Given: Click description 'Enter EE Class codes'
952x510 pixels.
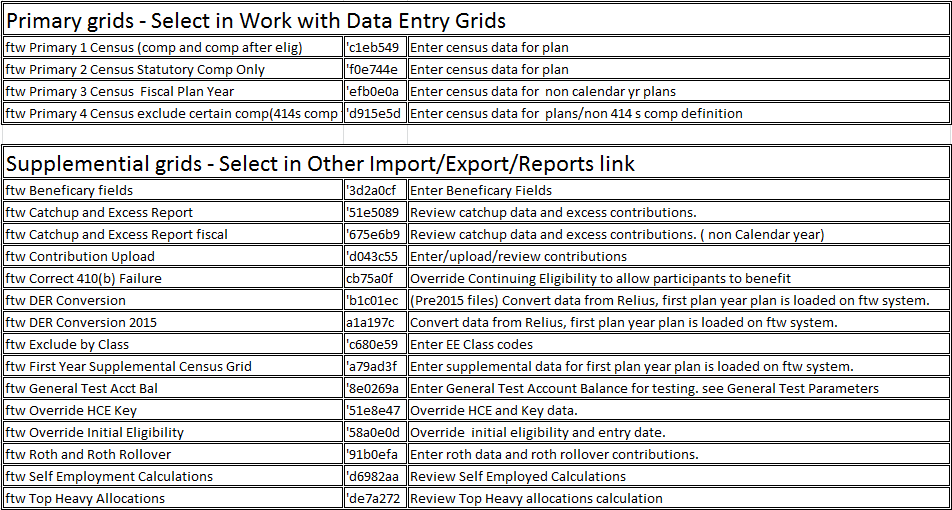Looking at the screenshot, I should [x=678, y=344].
